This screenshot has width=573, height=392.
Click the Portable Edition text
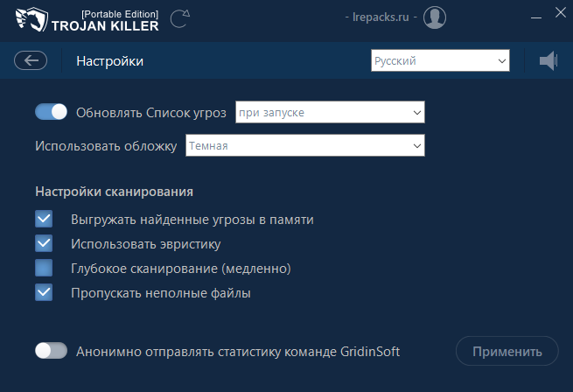tap(120, 14)
